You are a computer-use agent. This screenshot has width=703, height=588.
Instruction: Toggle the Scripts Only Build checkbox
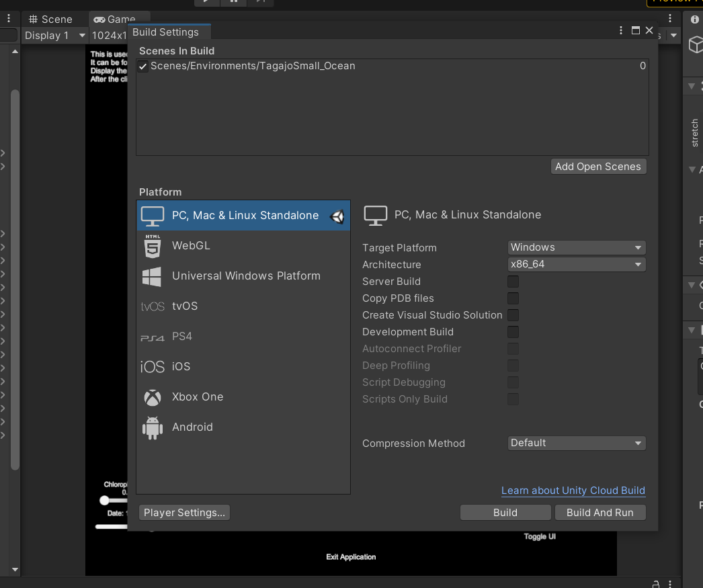coord(513,399)
